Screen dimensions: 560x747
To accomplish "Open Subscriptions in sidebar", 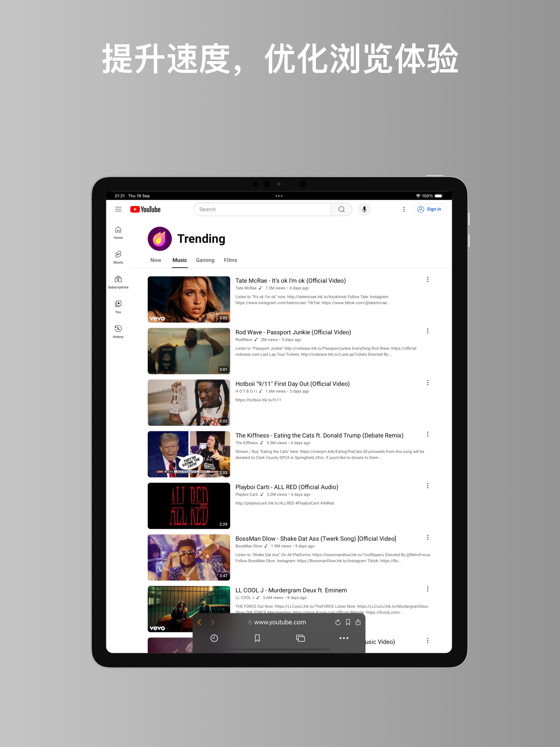I will pos(118,282).
